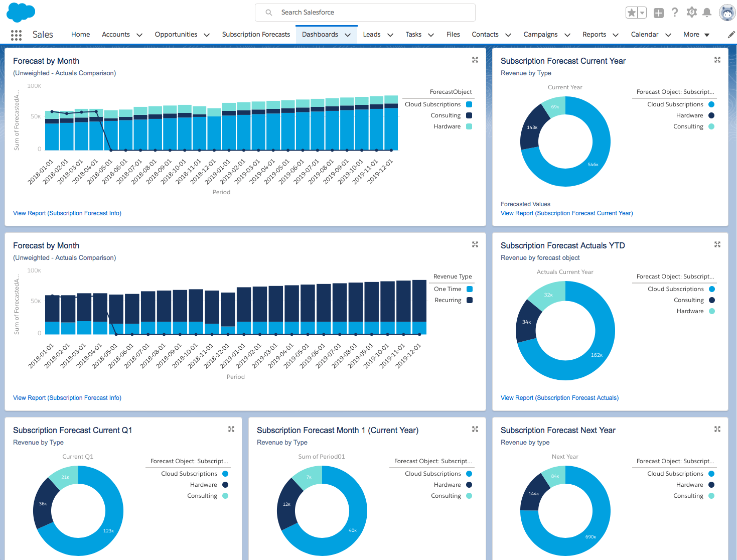Toggle Recurring in the Revenue Type legend

(x=447, y=300)
